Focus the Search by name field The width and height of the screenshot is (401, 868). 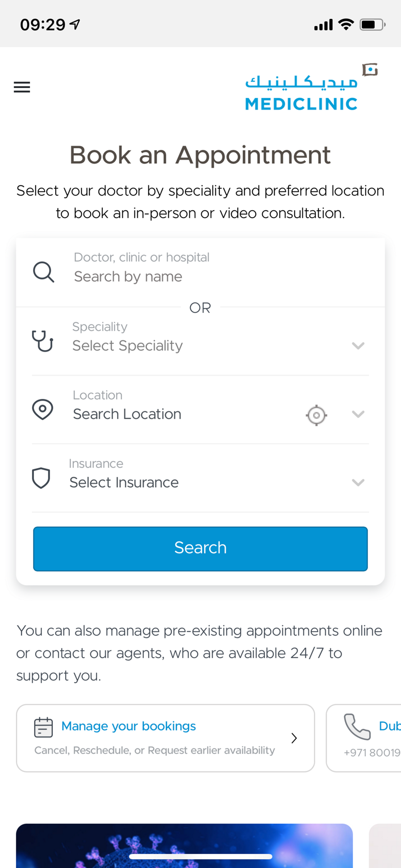tap(181, 277)
